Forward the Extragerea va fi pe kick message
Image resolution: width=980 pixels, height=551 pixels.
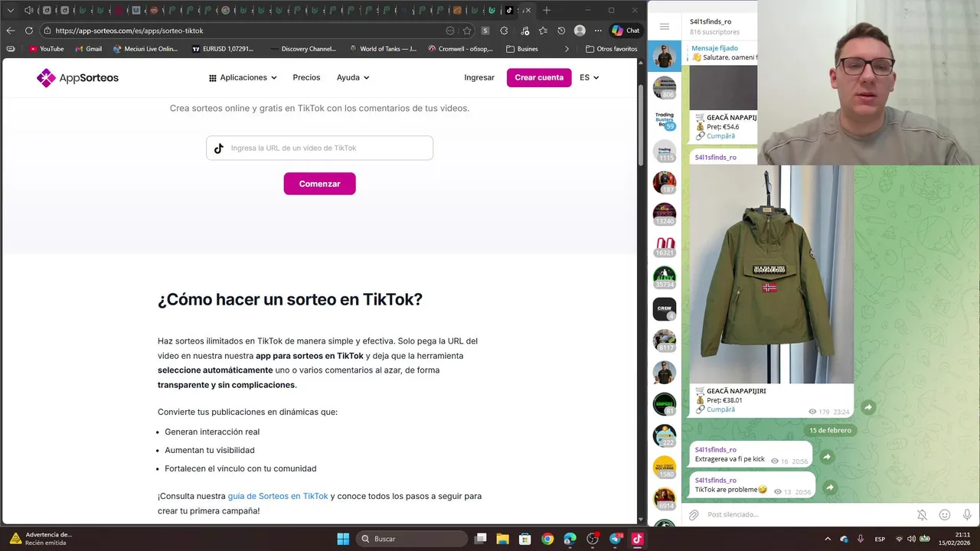click(x=827, y=457)
